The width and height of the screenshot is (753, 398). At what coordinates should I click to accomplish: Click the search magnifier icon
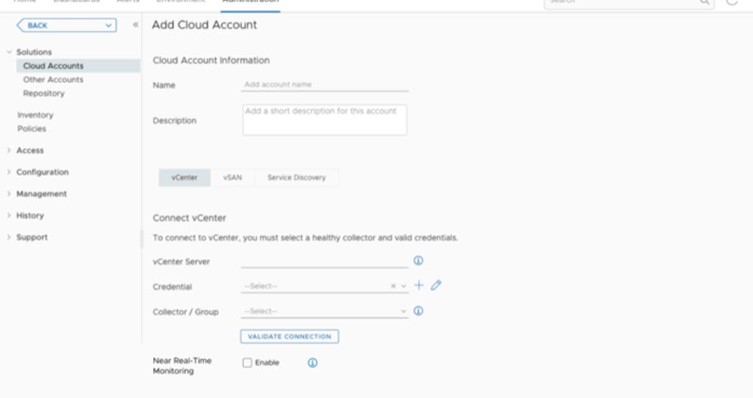click(704, 2)
